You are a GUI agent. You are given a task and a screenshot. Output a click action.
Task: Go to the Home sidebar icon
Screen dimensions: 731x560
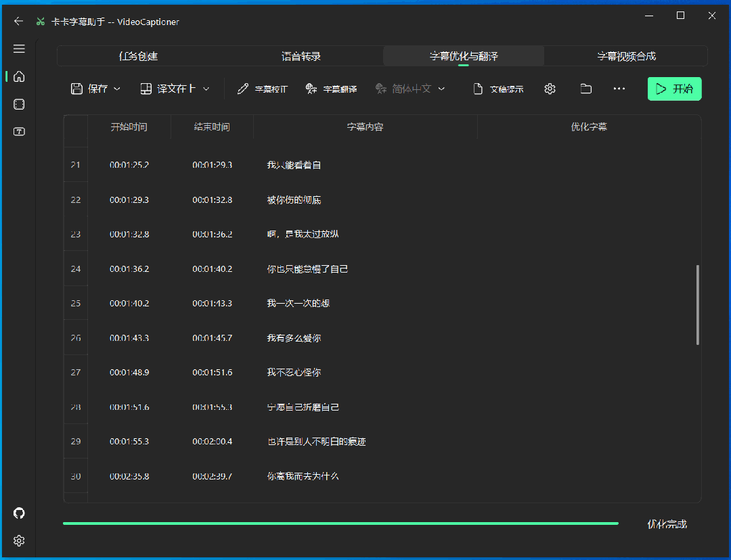[x=19, y=76]
